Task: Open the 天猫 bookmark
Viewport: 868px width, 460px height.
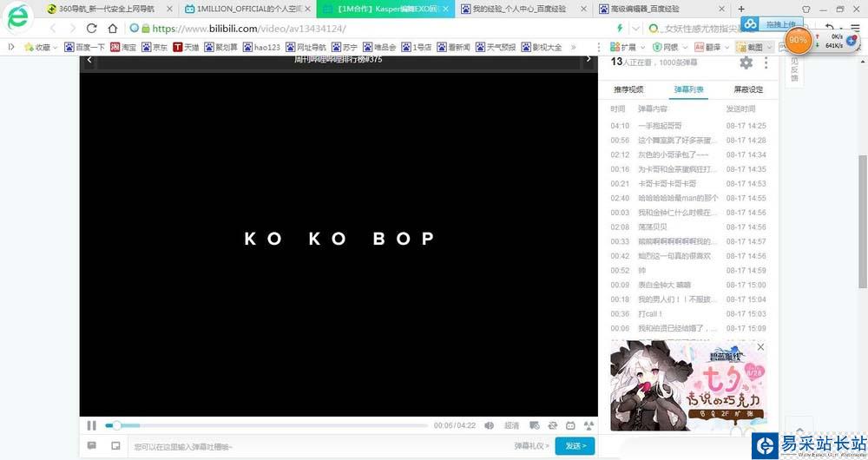Action: pos(186,47)
